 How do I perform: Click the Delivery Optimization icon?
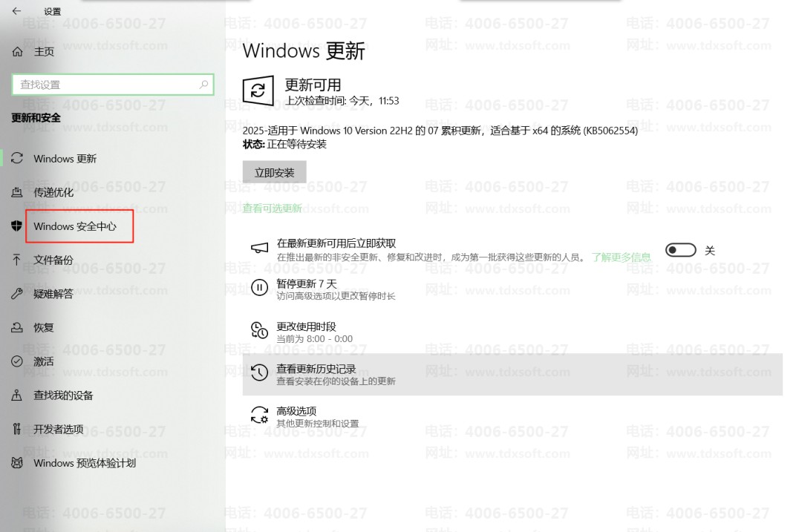coord(17,192)
